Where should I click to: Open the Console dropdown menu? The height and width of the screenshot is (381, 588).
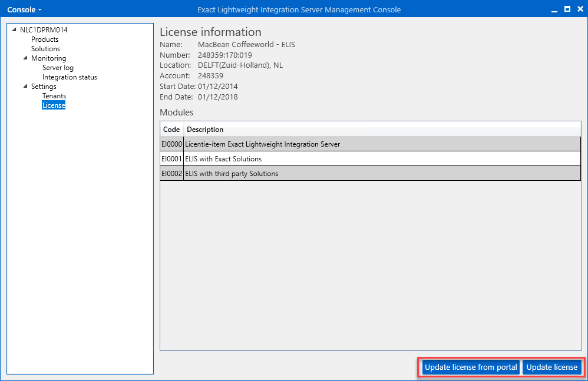(x=24, y=9)
